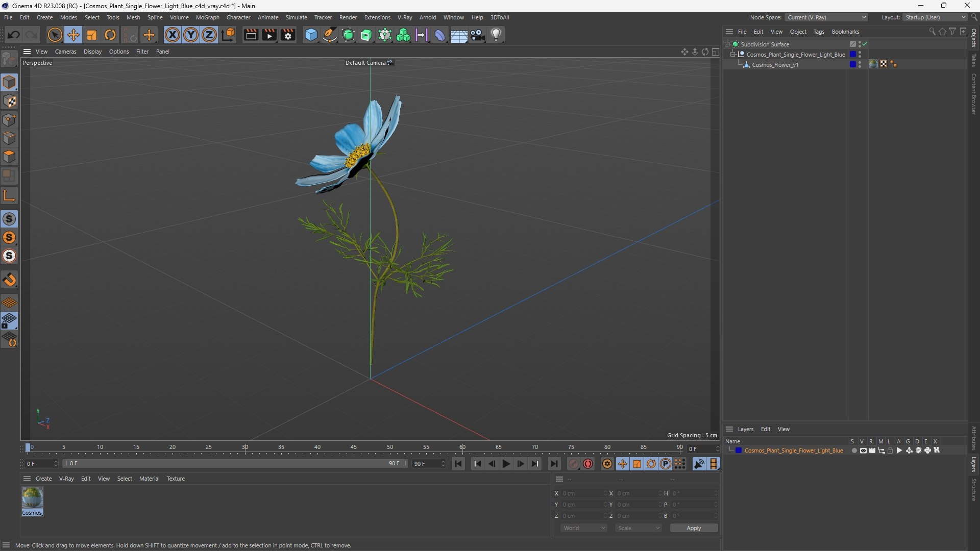Click Render View clapperboard icon
Viewport: 980px width, 551px height.
[x=251, y=35]
